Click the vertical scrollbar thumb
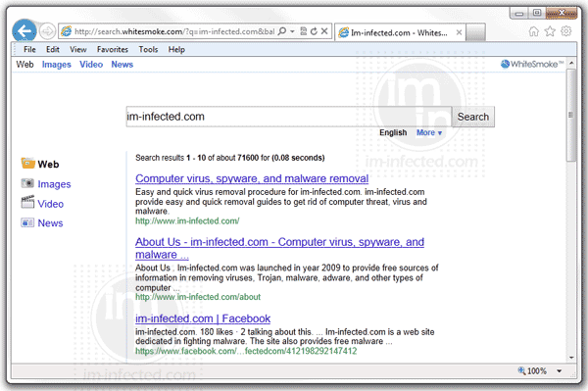 (571, 115)
